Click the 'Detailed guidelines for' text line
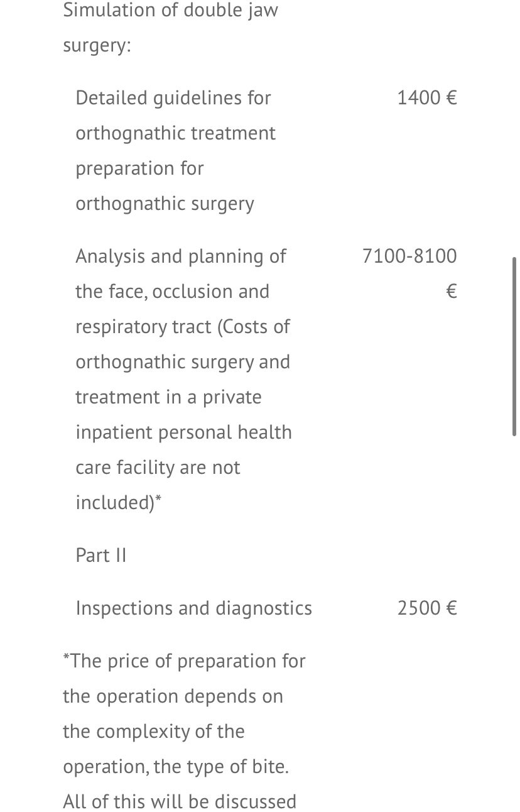 (173, 98)
